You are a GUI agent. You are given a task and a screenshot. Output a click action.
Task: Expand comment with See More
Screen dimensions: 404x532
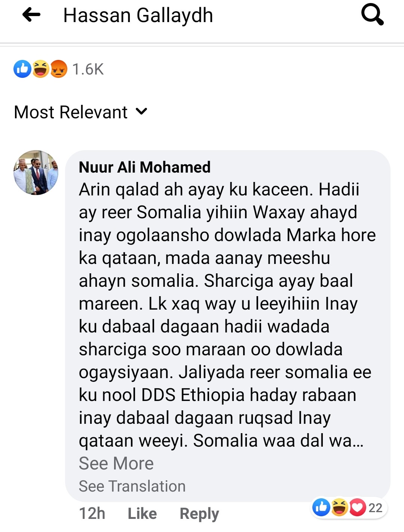point(116,463)
